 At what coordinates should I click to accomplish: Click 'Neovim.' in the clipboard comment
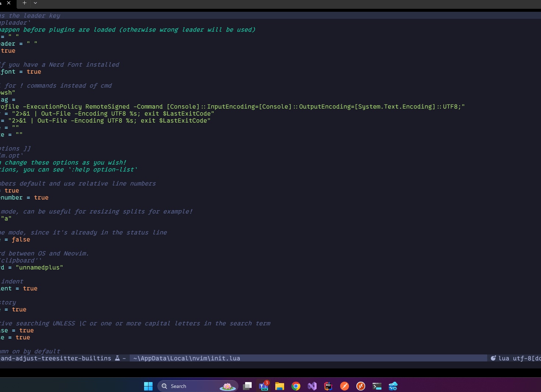click(76, 254)
